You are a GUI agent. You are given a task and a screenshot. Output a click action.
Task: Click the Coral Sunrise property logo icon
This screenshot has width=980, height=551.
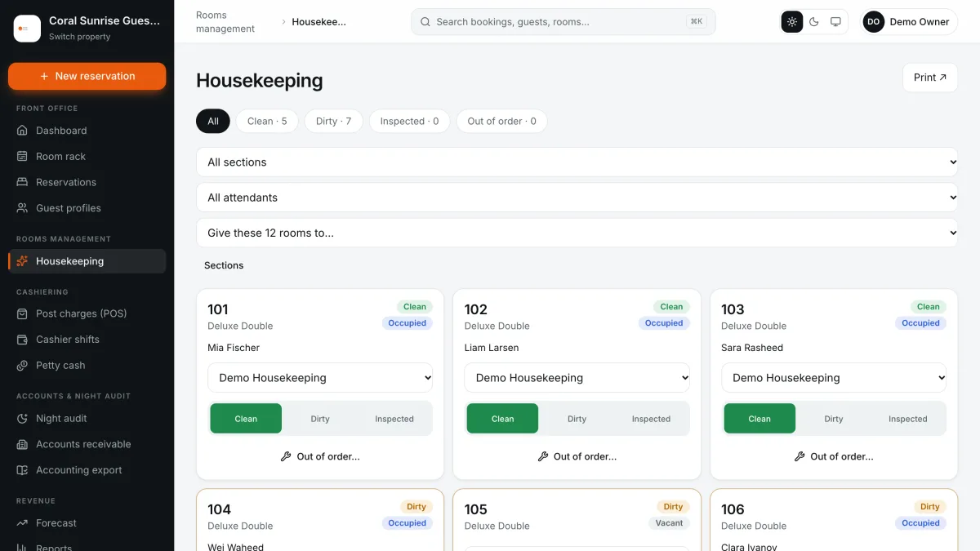pyautogui.click(x=27, y=29)
